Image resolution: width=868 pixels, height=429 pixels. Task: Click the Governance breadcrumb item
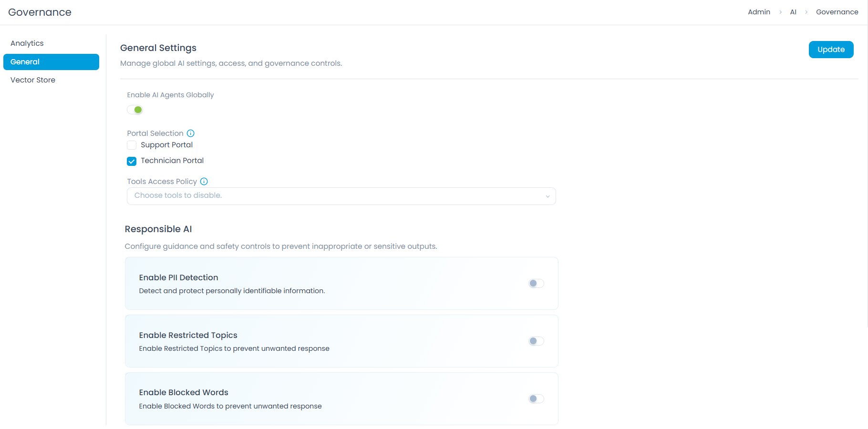pyautogui.click(x=837, y=12)
